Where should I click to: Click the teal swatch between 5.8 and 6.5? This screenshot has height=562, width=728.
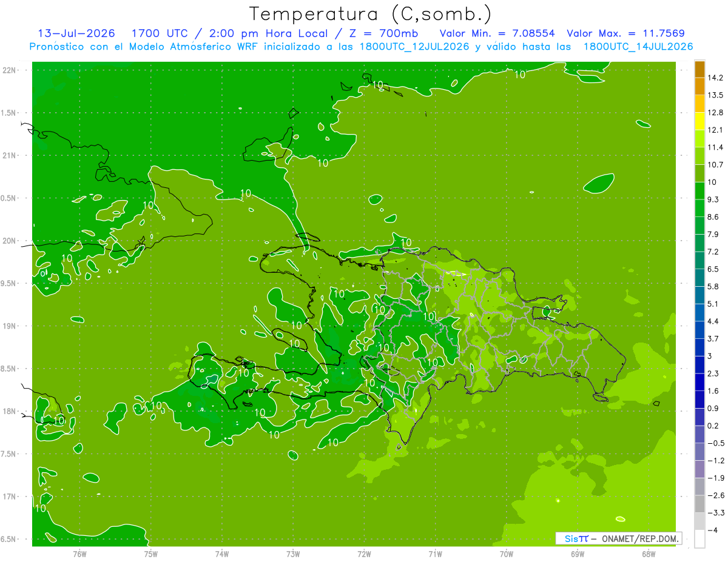[699, 278]
